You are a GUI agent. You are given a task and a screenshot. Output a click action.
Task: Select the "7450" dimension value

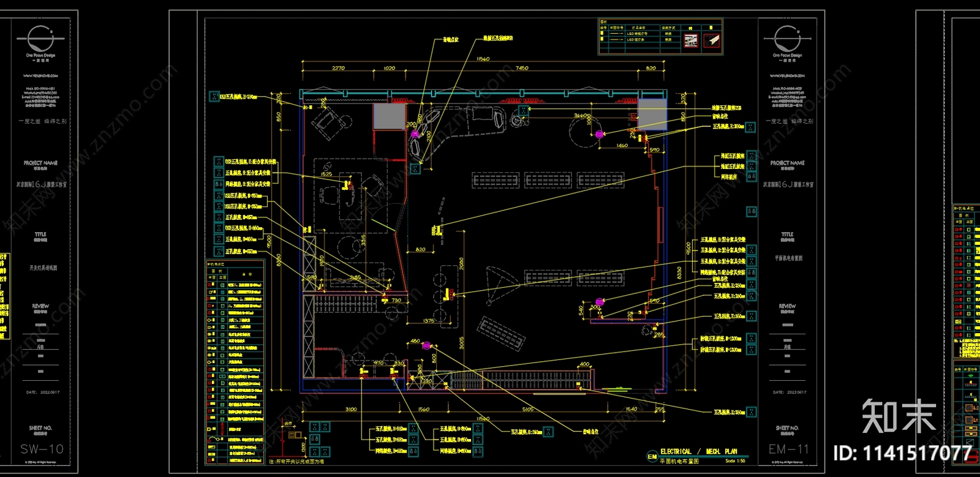[x=522, y=68]
